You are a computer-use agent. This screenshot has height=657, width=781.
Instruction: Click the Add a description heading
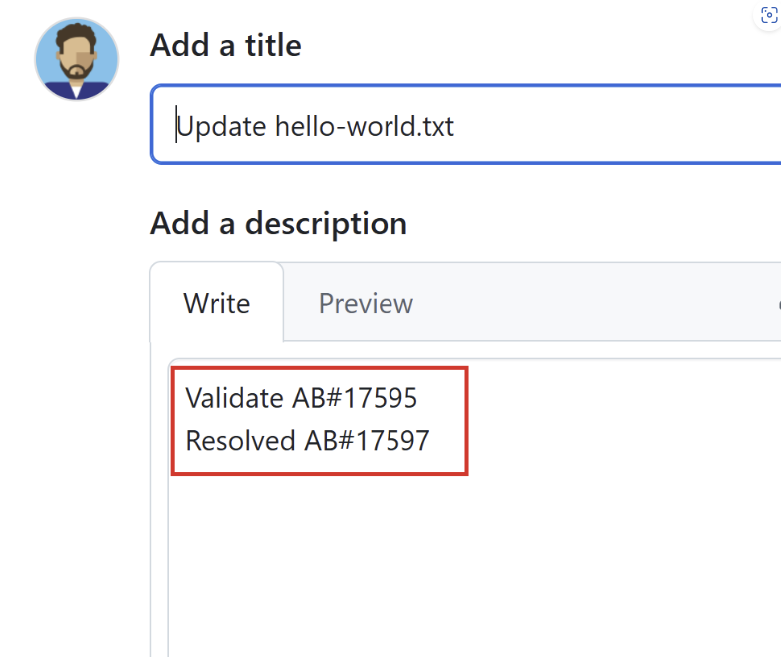[x=278, y=223]
